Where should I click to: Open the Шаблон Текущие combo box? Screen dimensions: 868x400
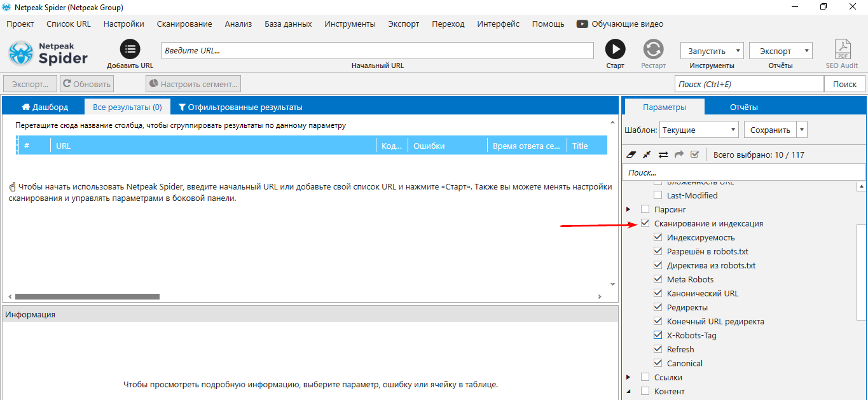point(699,130)
